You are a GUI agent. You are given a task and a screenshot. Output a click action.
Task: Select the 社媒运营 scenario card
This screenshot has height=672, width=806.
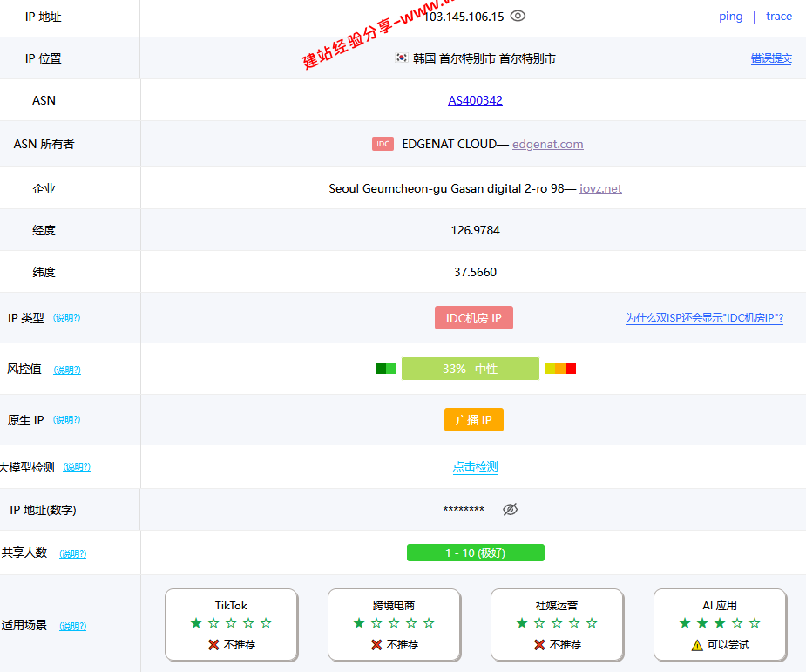[x=557, y=625]
